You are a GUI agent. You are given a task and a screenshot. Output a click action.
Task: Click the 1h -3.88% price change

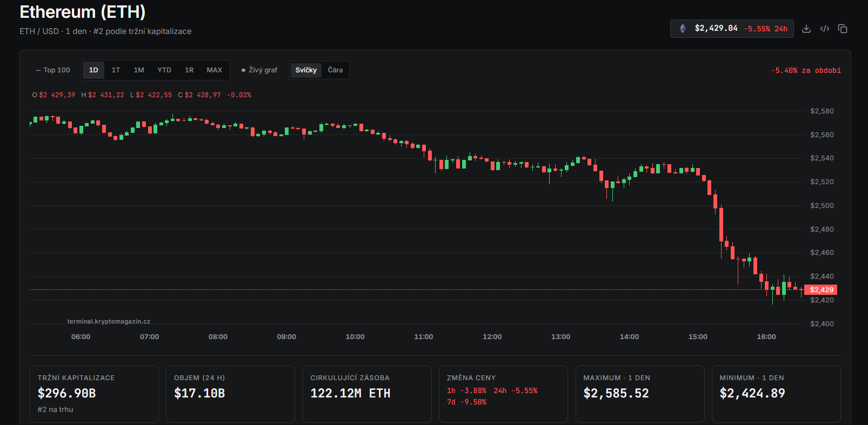pyautogui.click(x=466, y=391)
